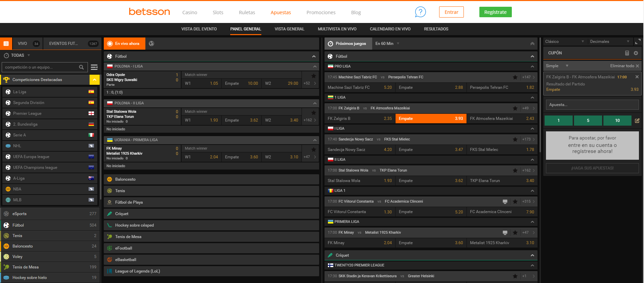
Task: Open League of Legends (LoL) live section
Action: click(211, 271)
